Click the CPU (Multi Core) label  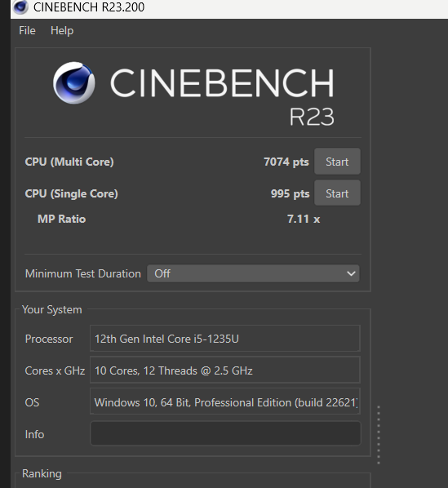69,162
